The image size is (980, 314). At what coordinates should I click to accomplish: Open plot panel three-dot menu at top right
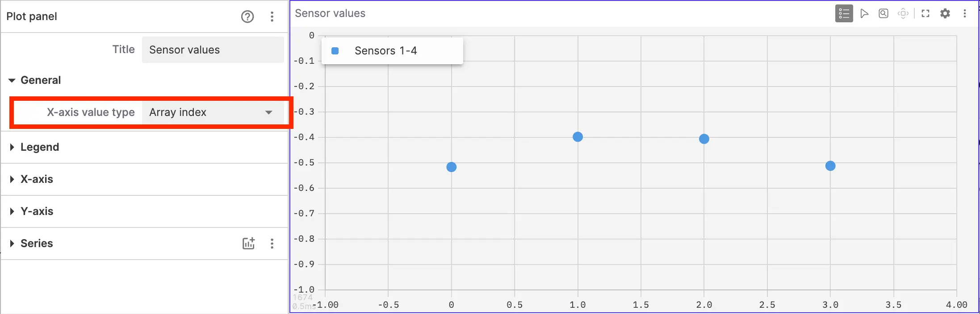point(965,14)
